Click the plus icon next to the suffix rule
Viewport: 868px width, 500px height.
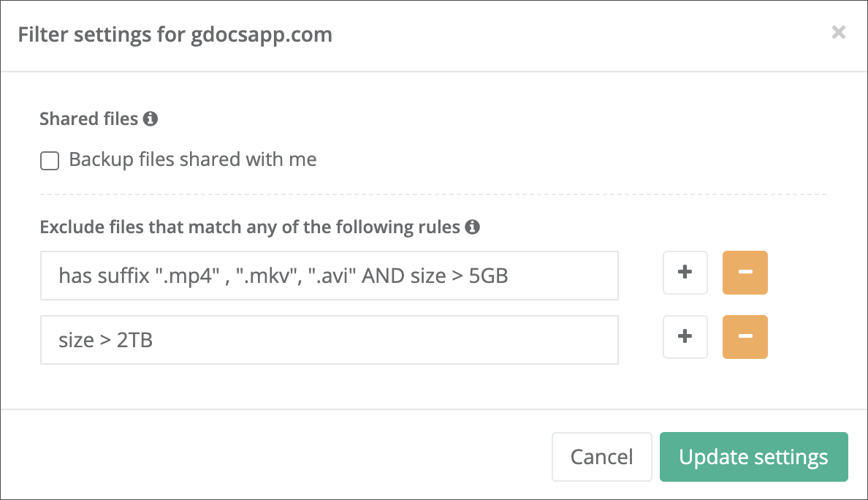pos(685,273)
